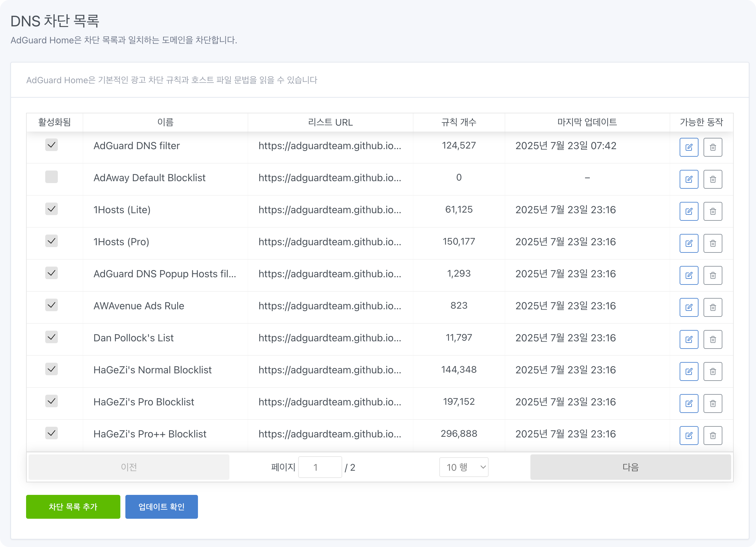The height and width of the screenshot is (547, 756).
Task: Trash the HaGeZi's Pro++ Blocklist row
Action: point(712,435)
